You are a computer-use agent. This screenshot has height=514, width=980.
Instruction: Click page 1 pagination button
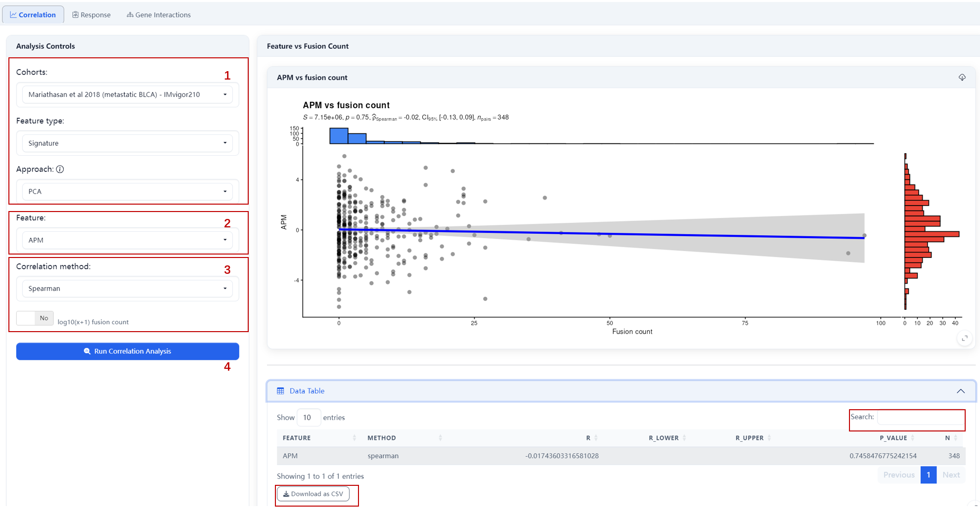point(929,475)
